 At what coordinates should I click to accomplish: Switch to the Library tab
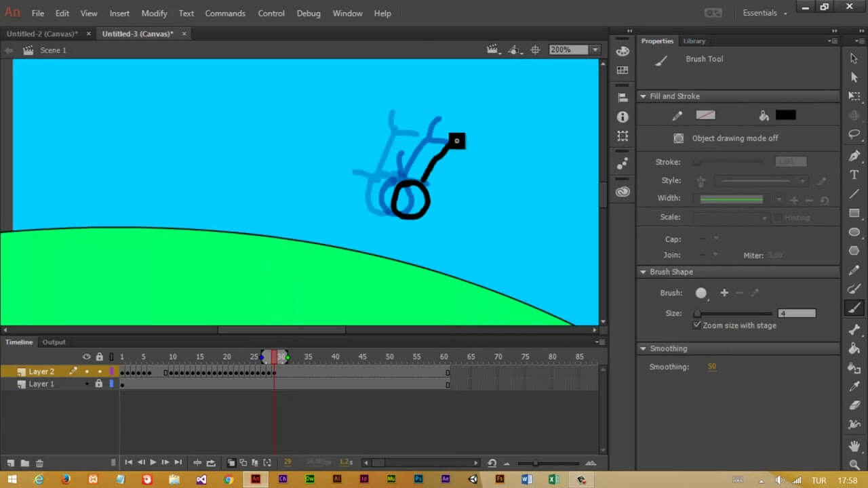pos(694,41)
